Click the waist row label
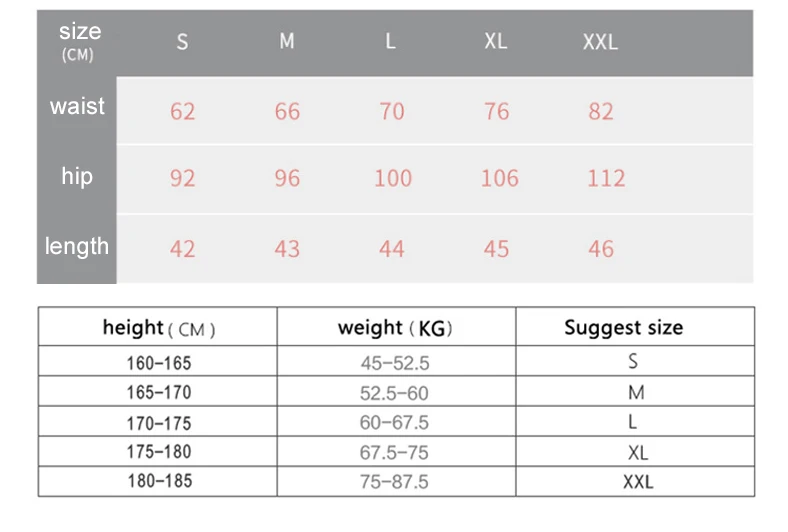 pyautogui.click(x=77, y=107)
